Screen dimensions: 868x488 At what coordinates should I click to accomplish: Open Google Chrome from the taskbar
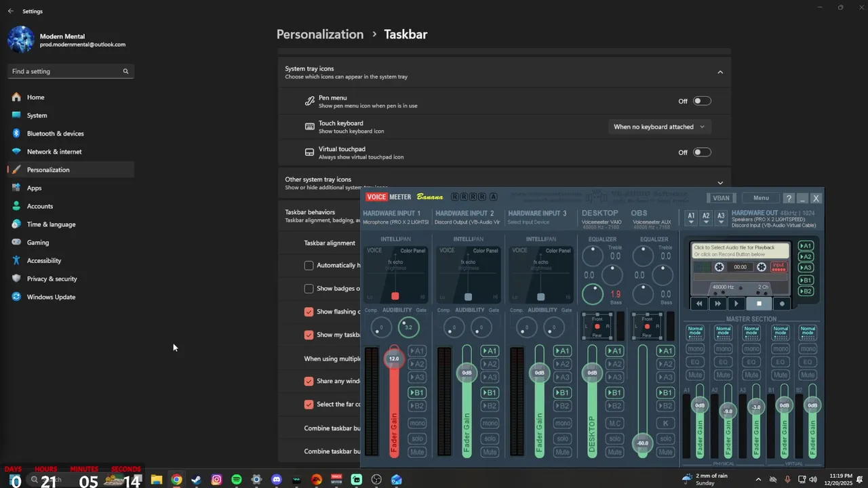click(176, 479)
